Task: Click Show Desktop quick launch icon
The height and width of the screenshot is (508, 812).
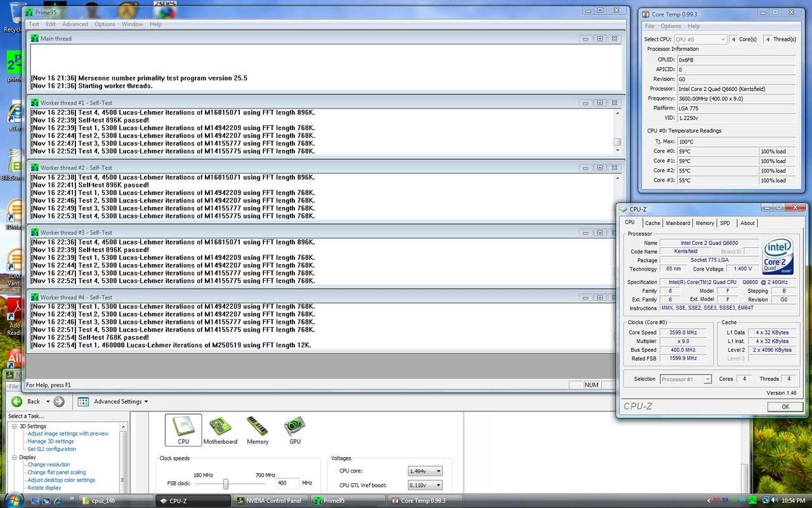Action: point(36,501)
